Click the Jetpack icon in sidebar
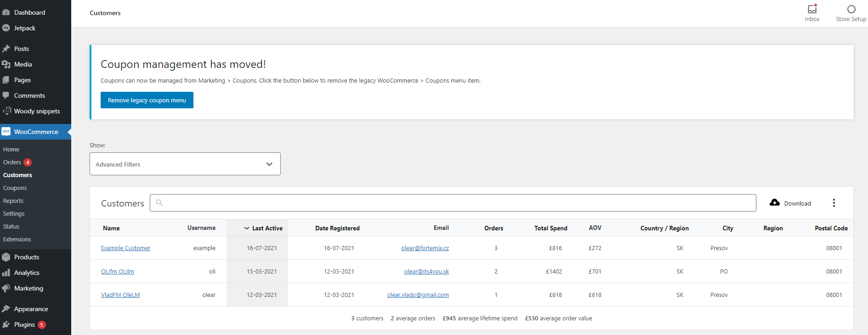 pyautogui.click(x=6, y=28)
